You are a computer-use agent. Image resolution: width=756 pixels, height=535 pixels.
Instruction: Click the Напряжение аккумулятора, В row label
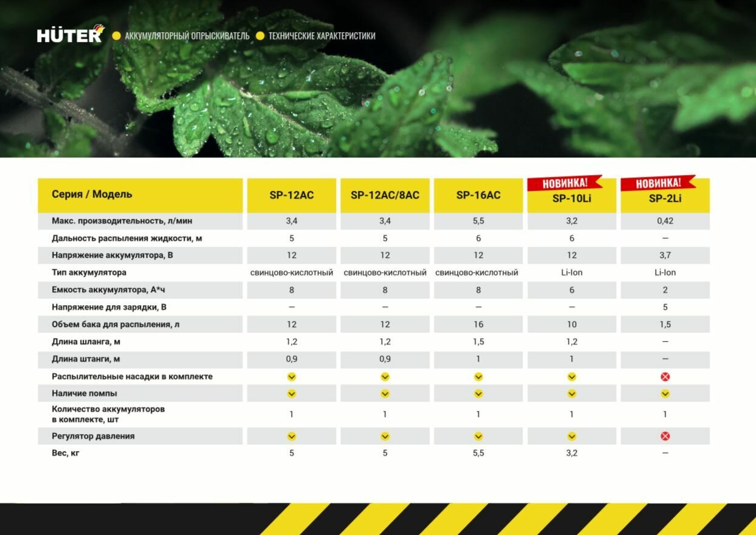(112, 255)
